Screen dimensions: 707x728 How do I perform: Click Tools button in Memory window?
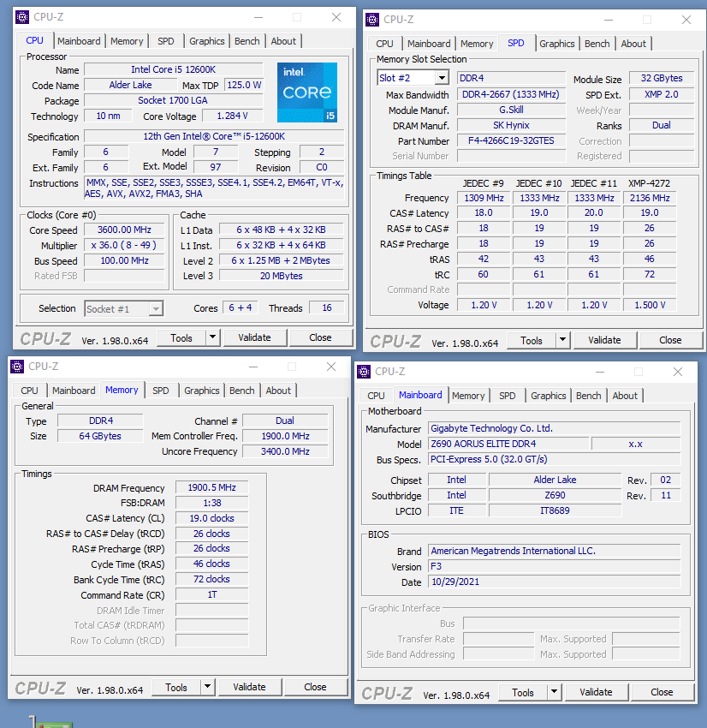point(176,687)
